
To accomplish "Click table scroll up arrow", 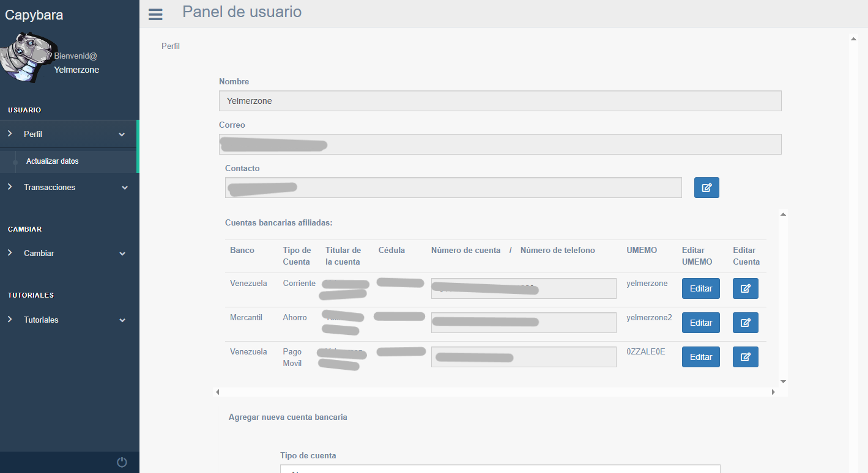I will pyautogui.click(x=783, y=215).
